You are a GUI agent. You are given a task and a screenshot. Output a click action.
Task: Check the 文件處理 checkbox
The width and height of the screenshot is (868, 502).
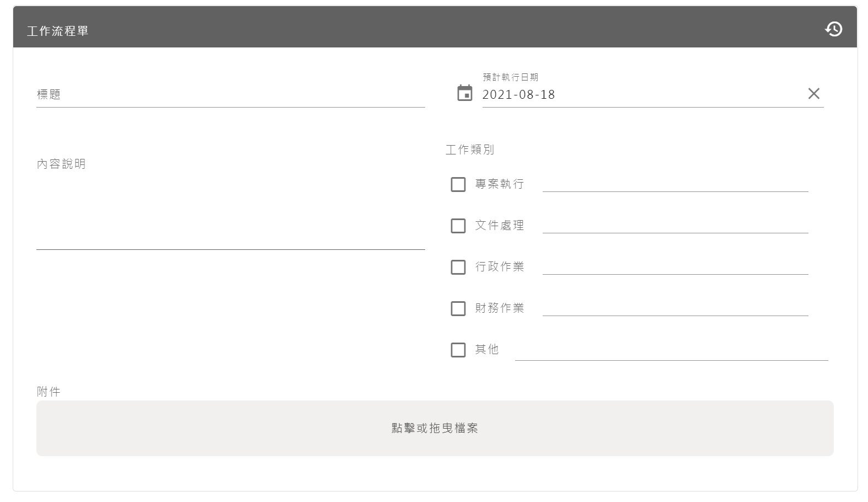(458, 226)
